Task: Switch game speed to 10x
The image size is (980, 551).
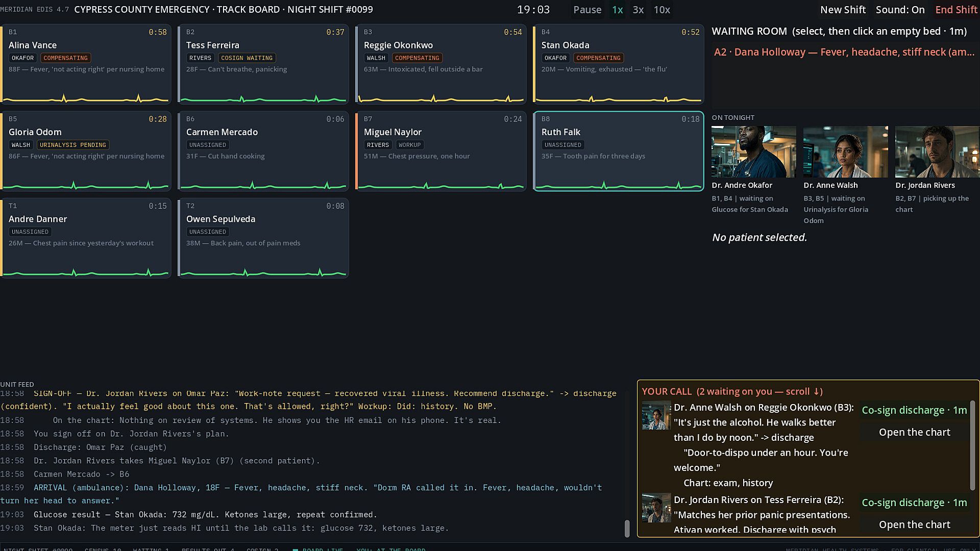Action: pos(662,10)
